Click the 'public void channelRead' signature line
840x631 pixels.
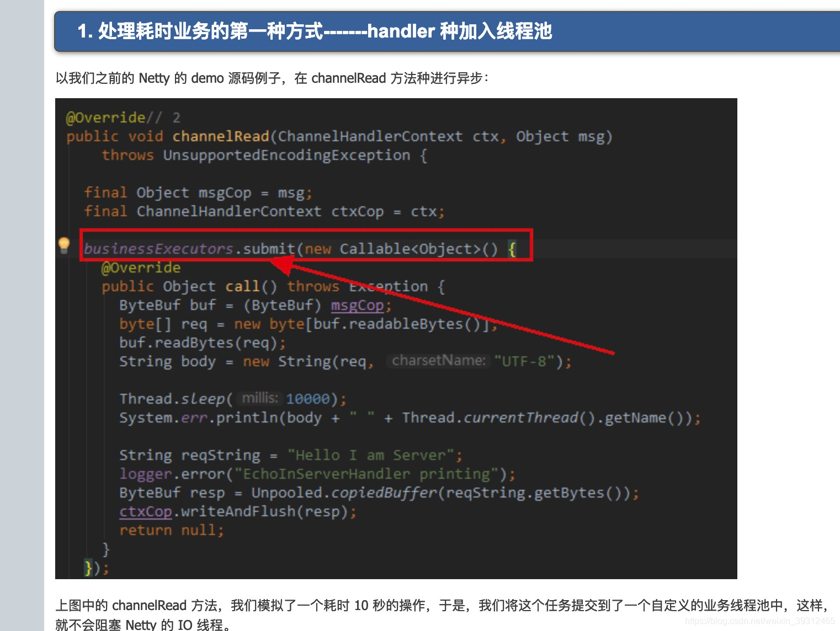pyautogui.click(x=339, y=137)
